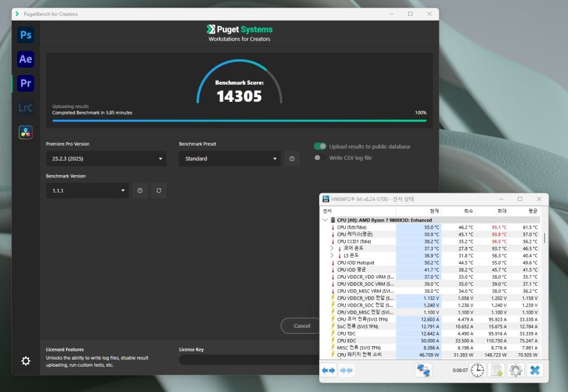Image resolution: width=568 pixels, height=392 pixels.
Task: Click the 95.1 °C maximum temperature value
Action: (x=499, y=227)
